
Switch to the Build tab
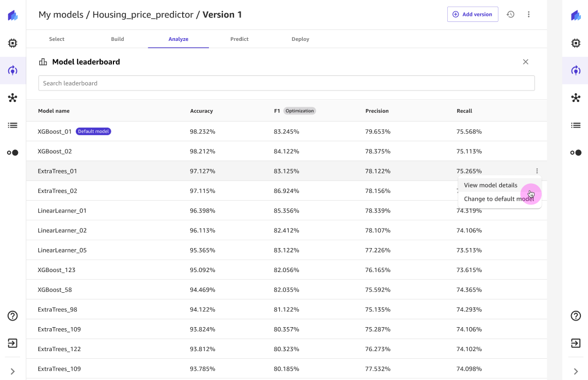pos(117,39)
